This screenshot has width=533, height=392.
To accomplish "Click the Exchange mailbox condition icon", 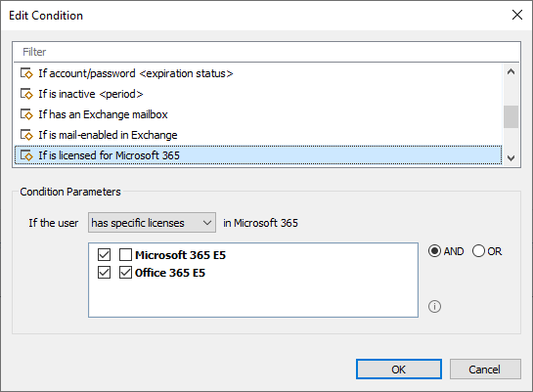I will (26, 114).
